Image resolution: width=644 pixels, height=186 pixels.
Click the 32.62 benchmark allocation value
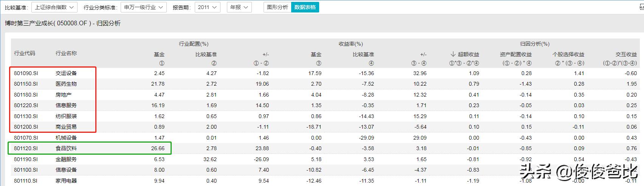(210, 159)
